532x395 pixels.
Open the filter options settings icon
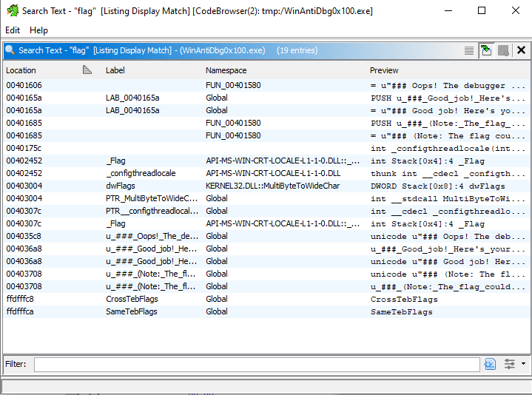point(509,364)
